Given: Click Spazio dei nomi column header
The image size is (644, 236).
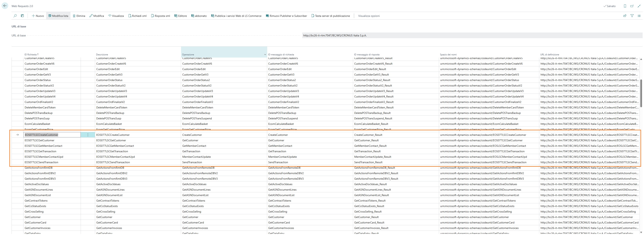Looking at the screenshot, I should click(448, 55).
